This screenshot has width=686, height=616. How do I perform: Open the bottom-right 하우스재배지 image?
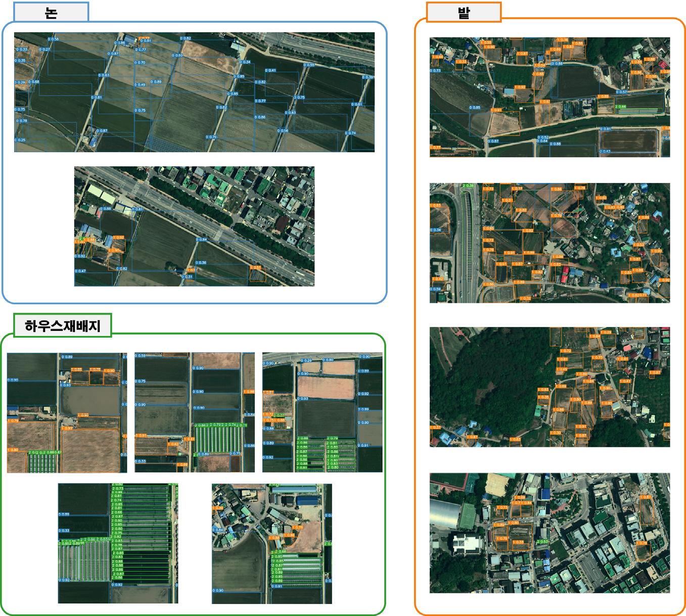coord(272,544)
